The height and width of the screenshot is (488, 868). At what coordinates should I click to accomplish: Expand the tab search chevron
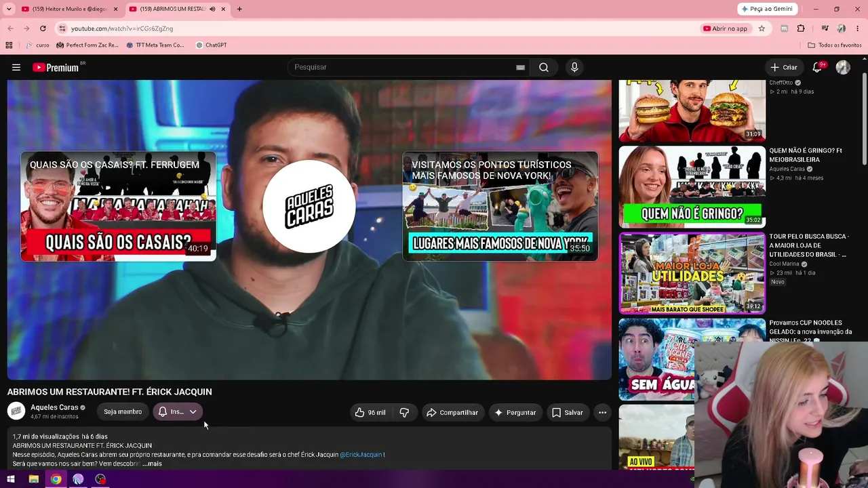click(9, 9)
